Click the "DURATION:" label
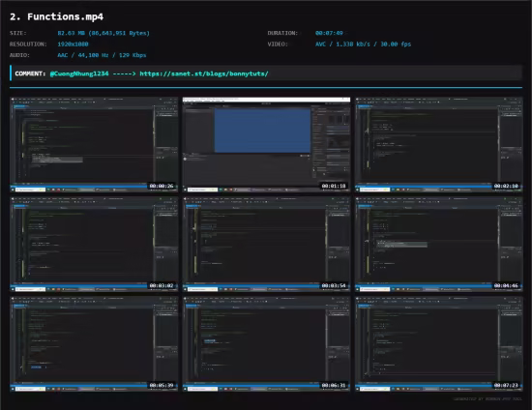Screen dimensions: 532x410 coord(282,33)
